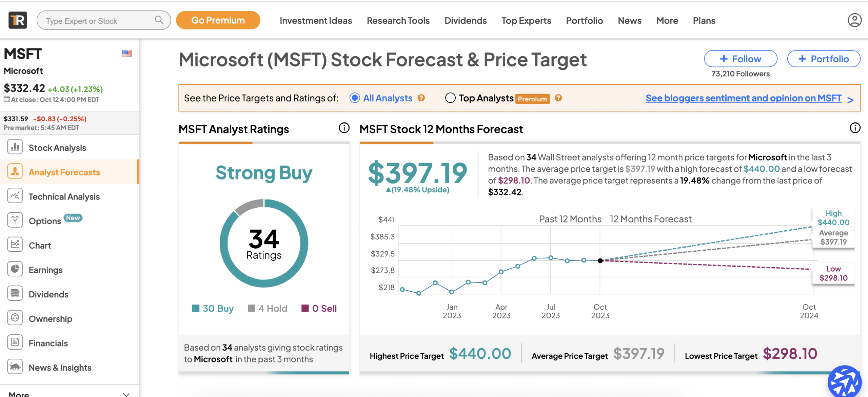The image size is (868, 397).
Task: Click the 30 Buy legend swatch
Action: [196, 308]
